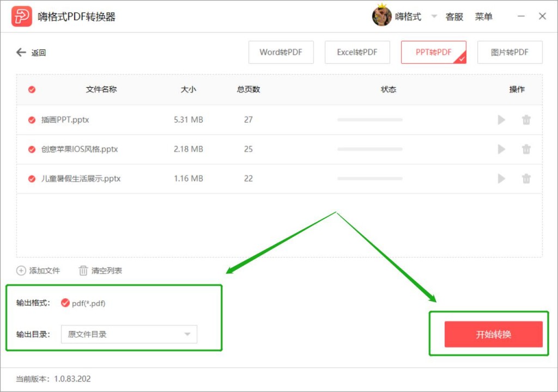
Task: Click the 开始转换 button
Action: [x=493, y=334]
